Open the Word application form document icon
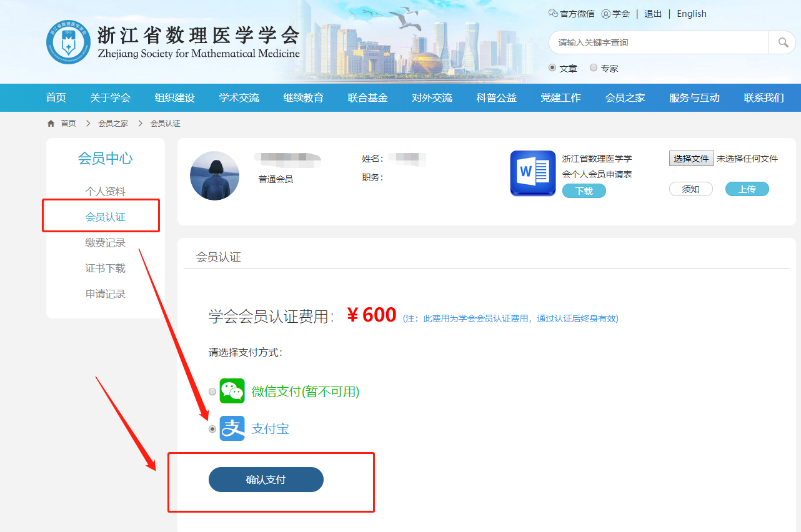 [x=532, y=173]
